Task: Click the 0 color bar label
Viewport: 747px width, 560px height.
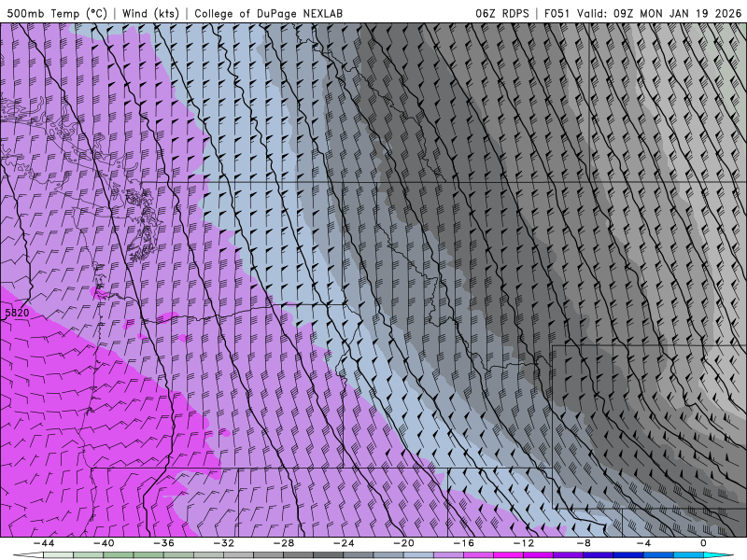Action: 704,543
